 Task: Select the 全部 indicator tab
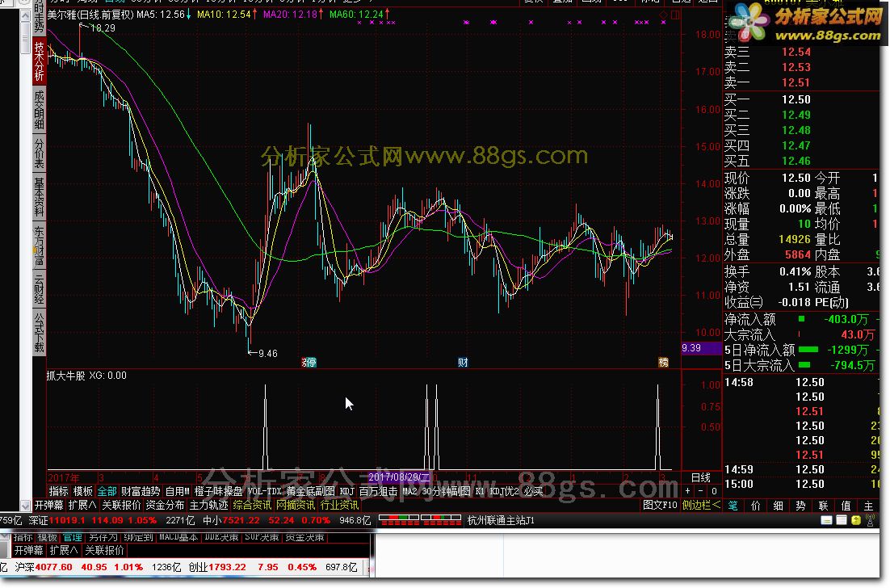(107, 492)
